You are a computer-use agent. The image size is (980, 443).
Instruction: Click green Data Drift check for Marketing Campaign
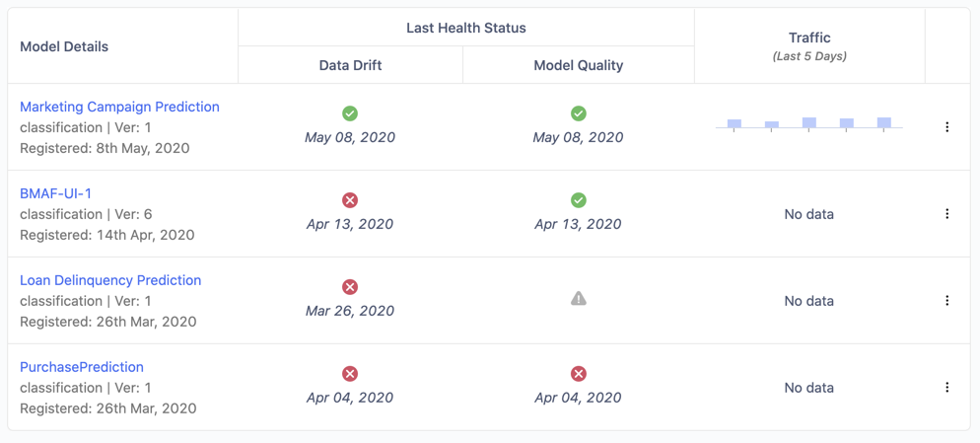[x=350, y=113]
